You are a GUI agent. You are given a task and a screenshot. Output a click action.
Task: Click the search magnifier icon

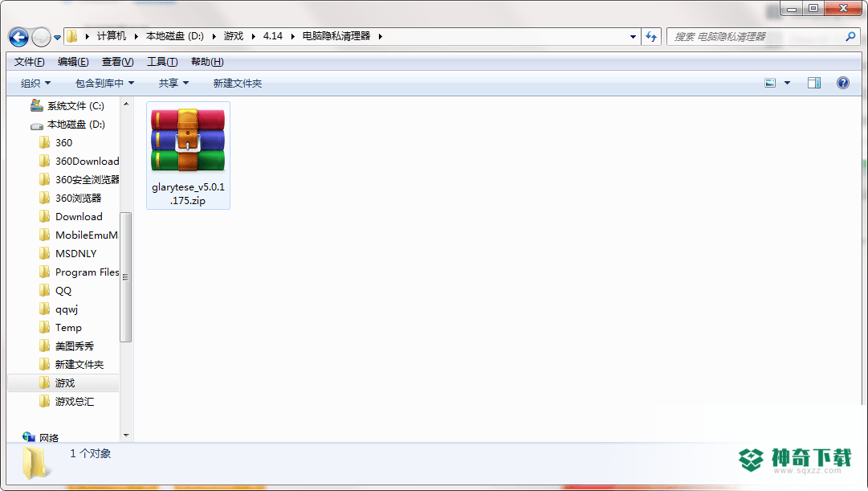click(x=850, y=37)
